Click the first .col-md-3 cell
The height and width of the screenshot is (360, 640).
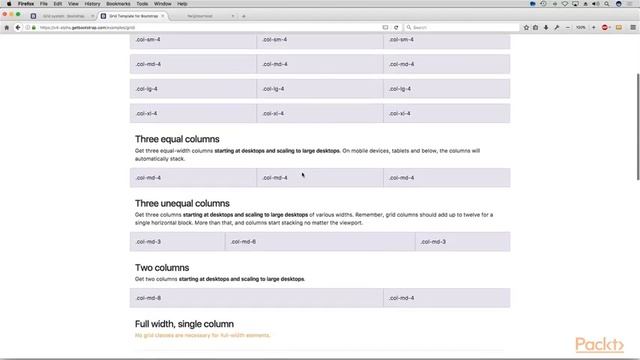click(178, 242)
